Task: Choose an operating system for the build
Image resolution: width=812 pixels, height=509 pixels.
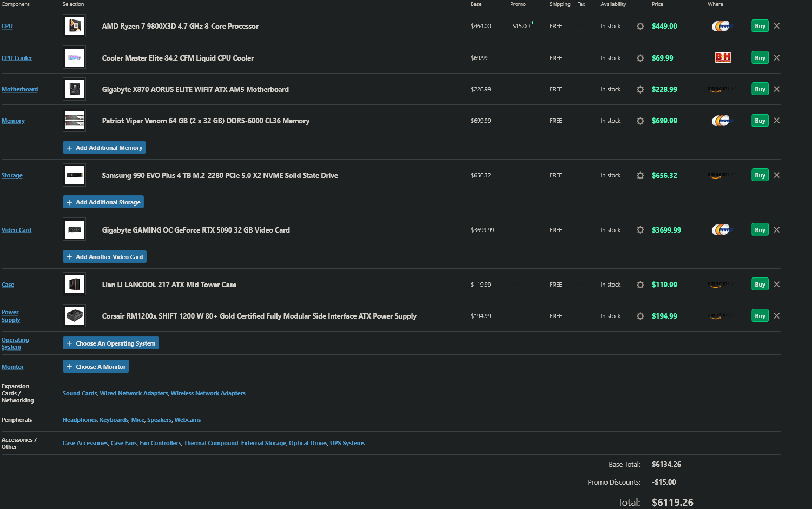Action: (x=111, y=343)
